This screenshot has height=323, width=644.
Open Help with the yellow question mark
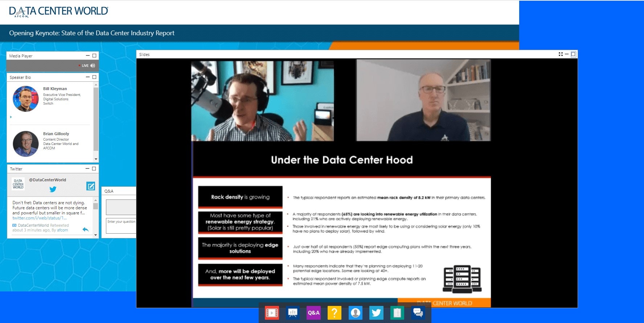[335, 312]
